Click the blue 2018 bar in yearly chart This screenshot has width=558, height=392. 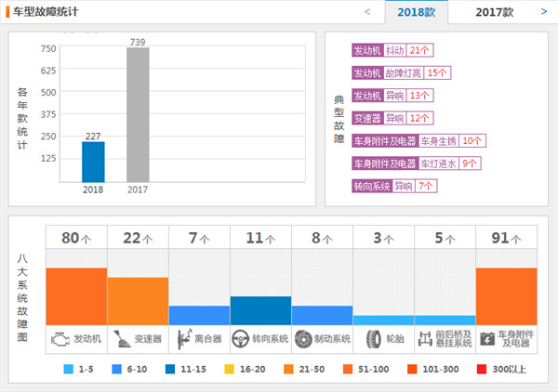click(x=93, y=162)
